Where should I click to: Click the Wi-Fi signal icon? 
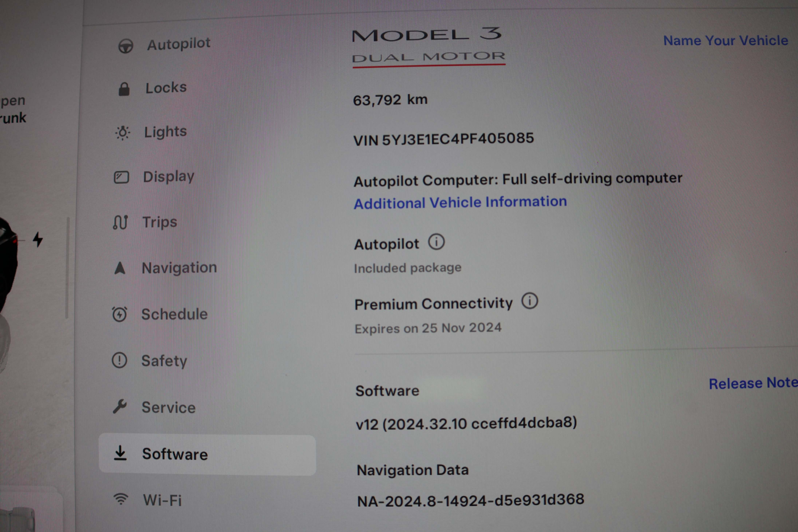coord(121,499)
